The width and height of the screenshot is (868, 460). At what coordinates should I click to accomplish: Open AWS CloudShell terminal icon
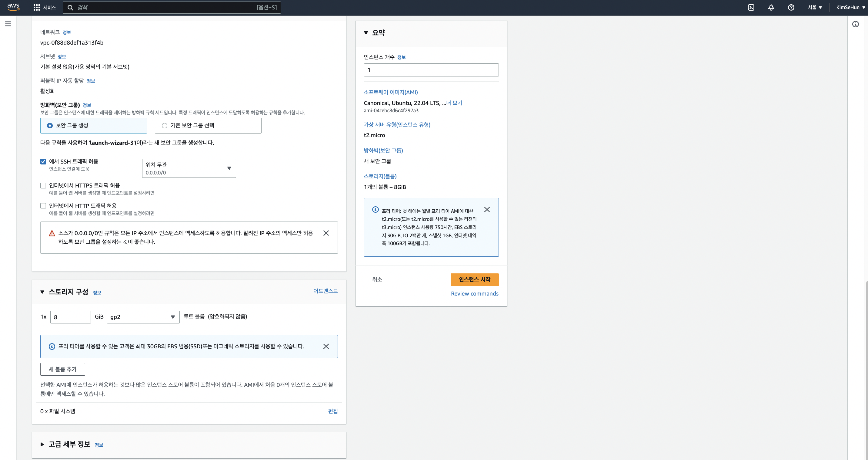(751, 7)
